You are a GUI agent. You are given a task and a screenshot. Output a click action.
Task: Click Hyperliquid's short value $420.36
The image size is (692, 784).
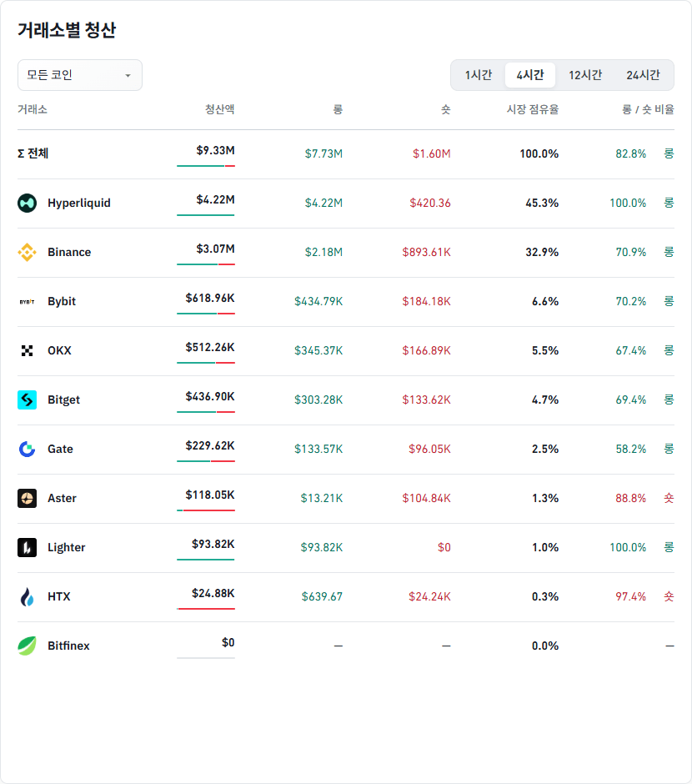tap(430, 203)
